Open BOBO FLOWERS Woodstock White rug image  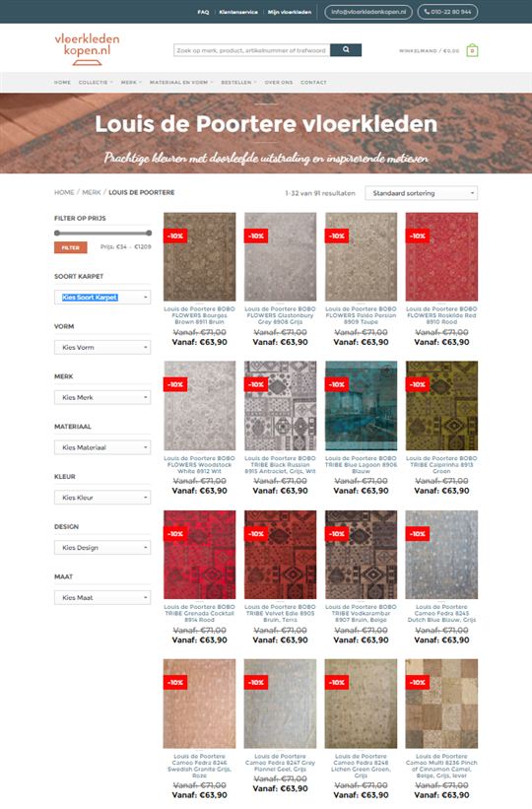200,406
